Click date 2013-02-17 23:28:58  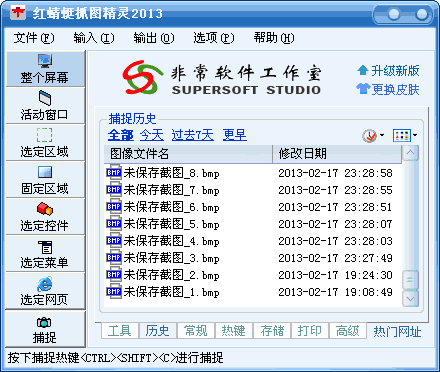coord(335,173)
